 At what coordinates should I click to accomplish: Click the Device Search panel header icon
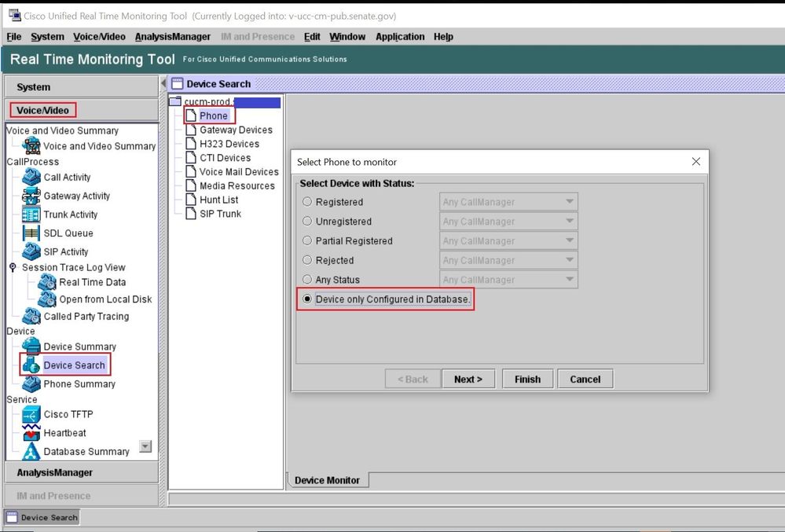[x=178, y=83]
